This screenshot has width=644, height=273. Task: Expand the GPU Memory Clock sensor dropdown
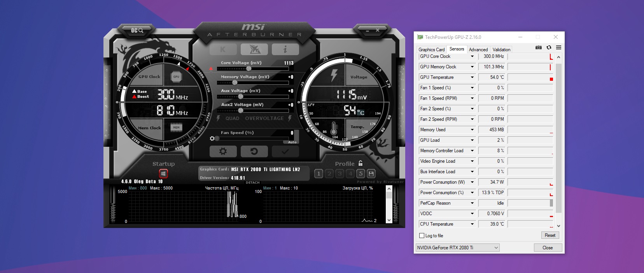(472, 67)
